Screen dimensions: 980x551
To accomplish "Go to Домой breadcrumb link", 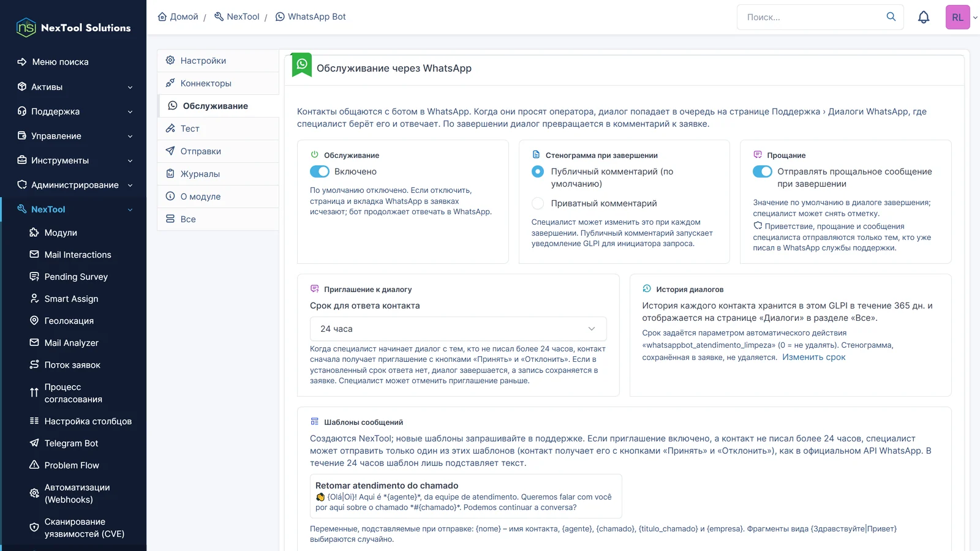I will [x=178, y=17].
